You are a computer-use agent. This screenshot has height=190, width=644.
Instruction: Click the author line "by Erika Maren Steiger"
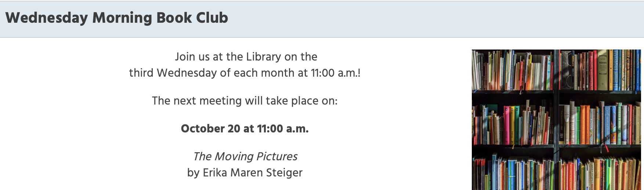[x=245, y=173]
